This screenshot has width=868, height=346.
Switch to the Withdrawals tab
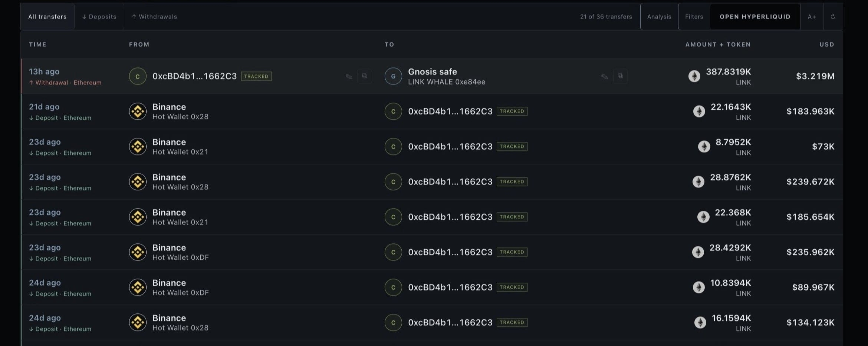point(154,17)
